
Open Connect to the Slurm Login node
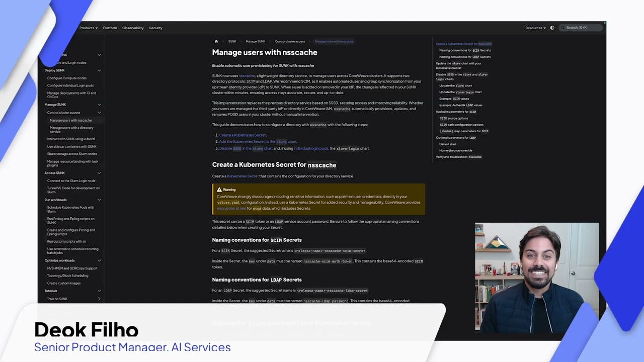(x=71, y=180)
